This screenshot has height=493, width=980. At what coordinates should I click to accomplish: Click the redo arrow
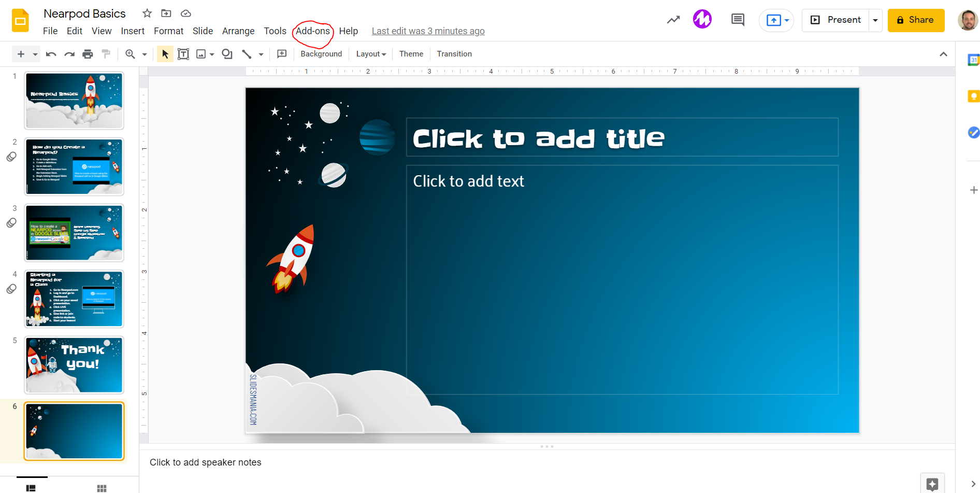(x=69, y=54)
